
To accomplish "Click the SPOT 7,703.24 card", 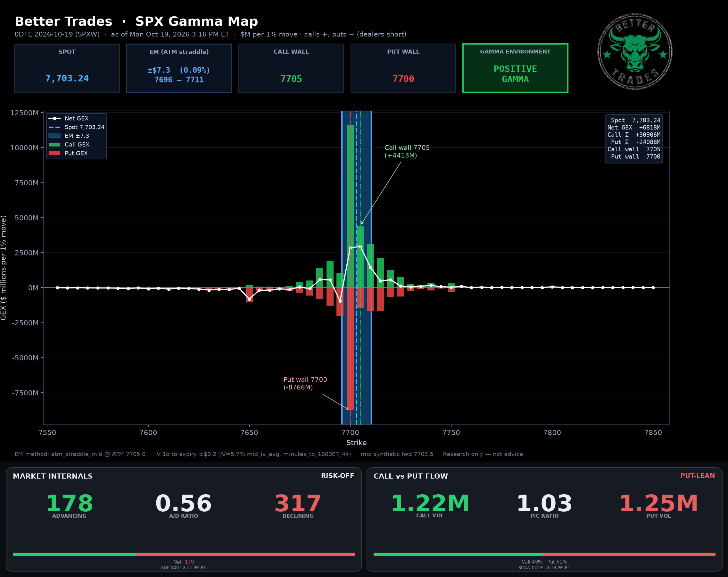I will tap(67, 68).
